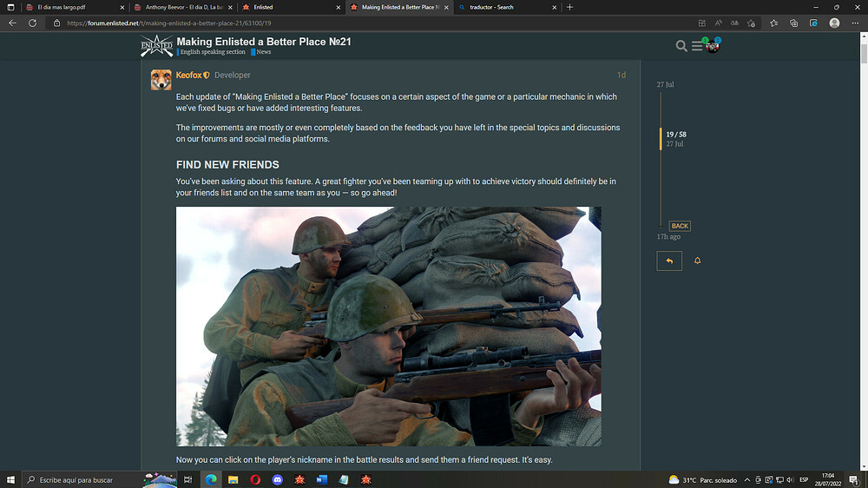Open the Opera browser taskbar icon
Screen dimensions: 868x488
click(255, 479)
